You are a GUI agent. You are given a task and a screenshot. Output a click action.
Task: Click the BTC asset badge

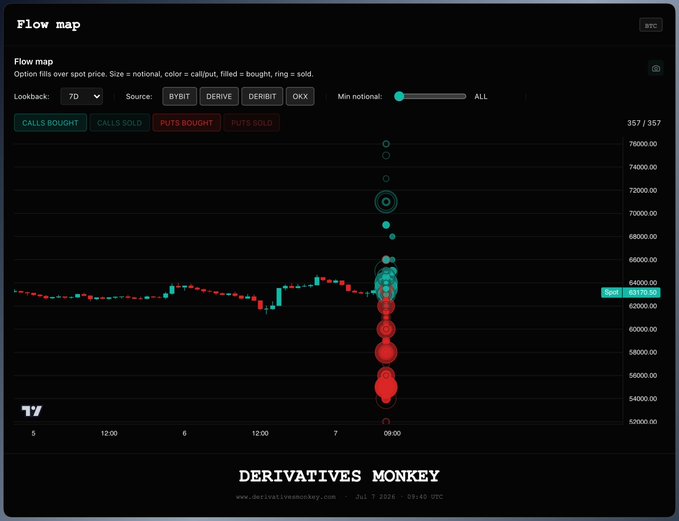pyautogui.click(x=650, y=26)
